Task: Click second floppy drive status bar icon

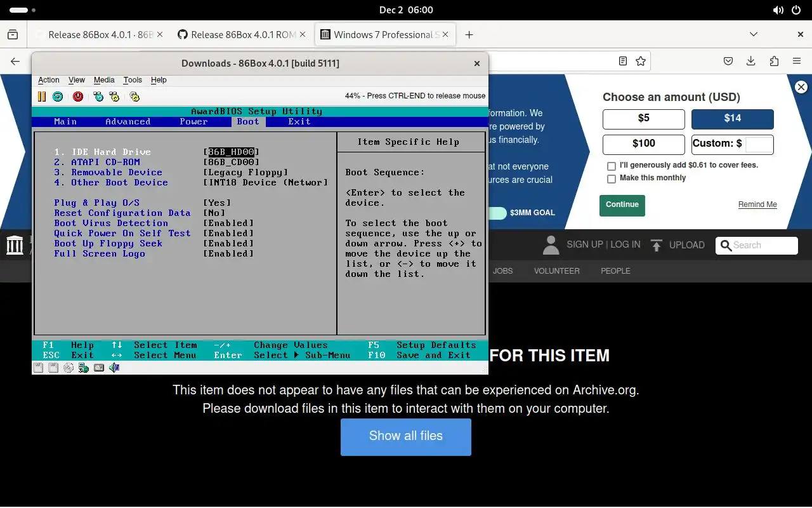Action: click(x=53, y=368)
